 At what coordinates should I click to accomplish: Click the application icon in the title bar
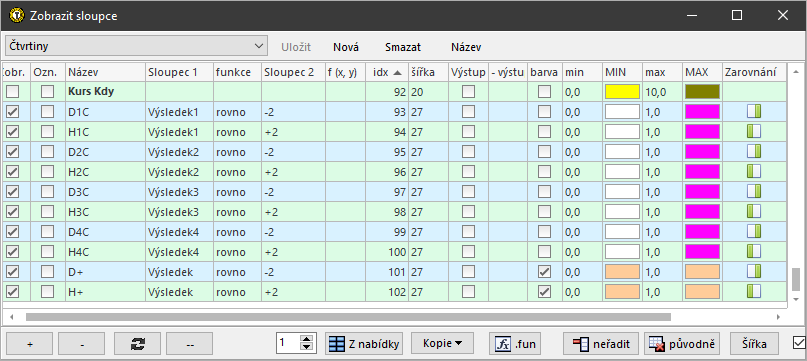coord(17,15)
